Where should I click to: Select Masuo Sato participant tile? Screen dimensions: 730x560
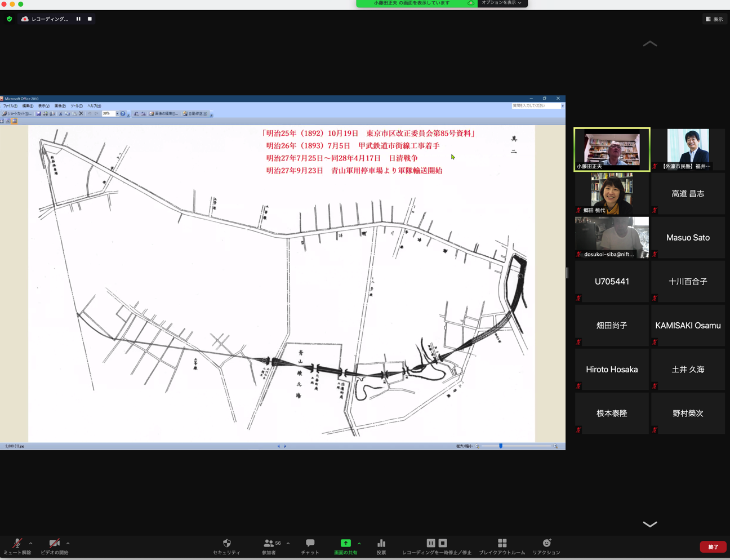click(688, 237)
